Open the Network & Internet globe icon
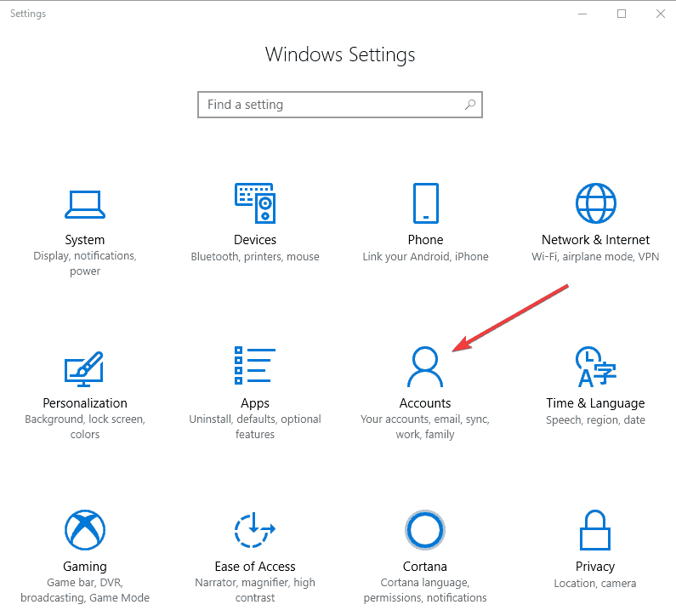This screenshot has height=616, width=676. tap(596, 203)
